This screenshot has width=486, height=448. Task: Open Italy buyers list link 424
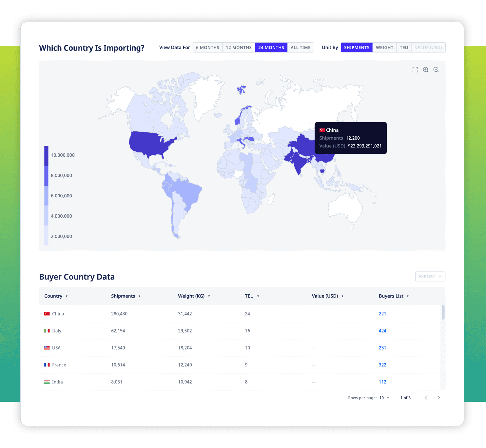[x=382, y=331]
